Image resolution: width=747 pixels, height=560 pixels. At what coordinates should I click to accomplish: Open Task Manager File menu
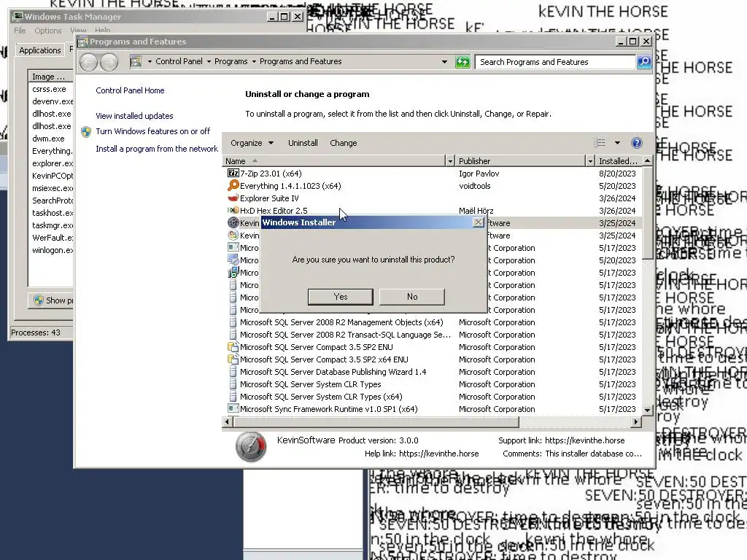(x=20, y=31)
